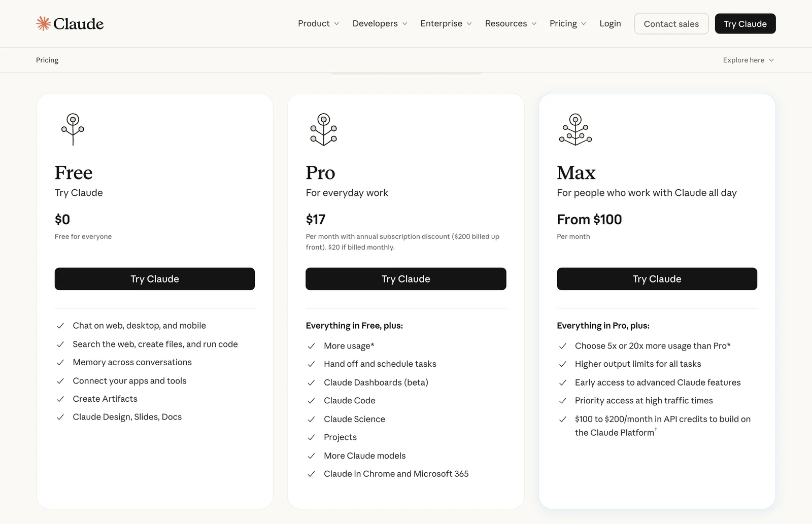Click the "Everything in Pro, plus:" heading
The image size is (812, 524).
(x=603, y=326)
